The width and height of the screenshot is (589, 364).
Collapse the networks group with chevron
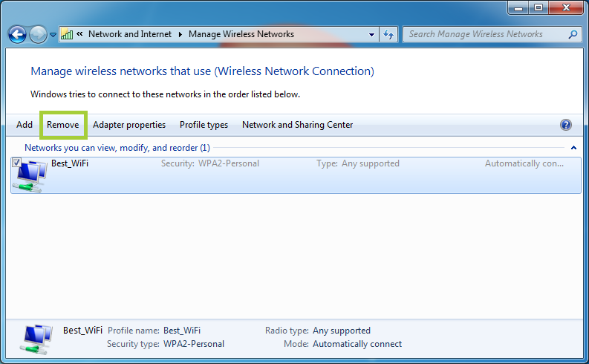coord(573,148)
